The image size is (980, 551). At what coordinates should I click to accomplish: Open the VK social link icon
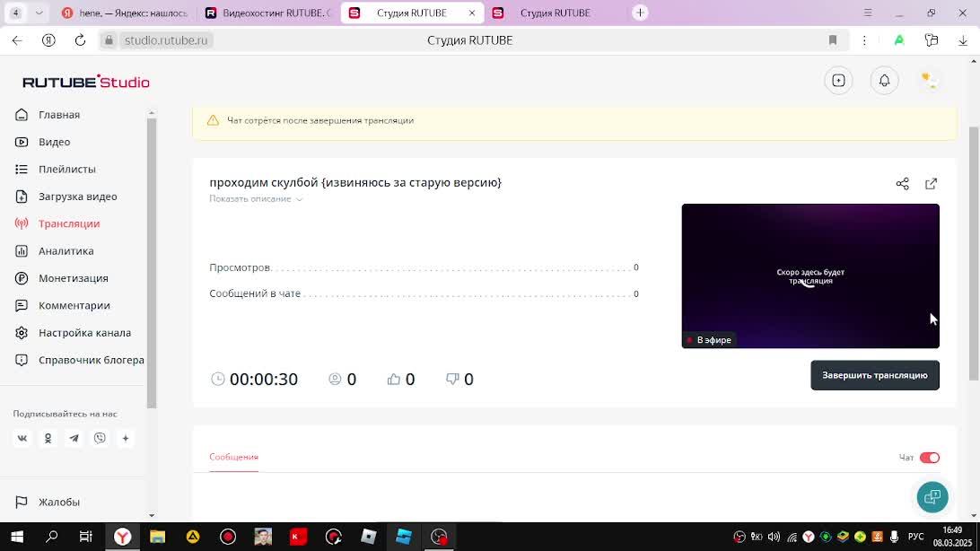point(22,439)
